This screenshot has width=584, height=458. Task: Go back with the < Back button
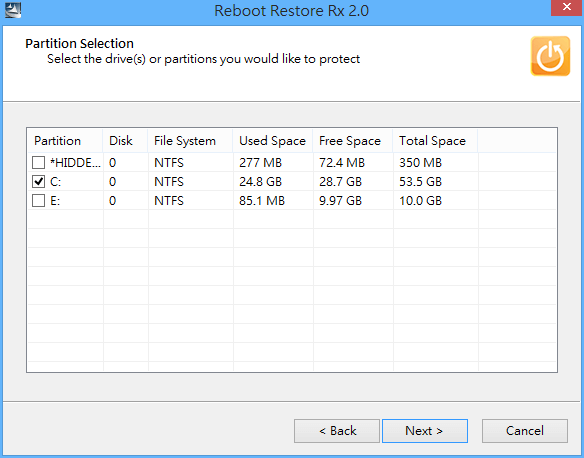337,431
